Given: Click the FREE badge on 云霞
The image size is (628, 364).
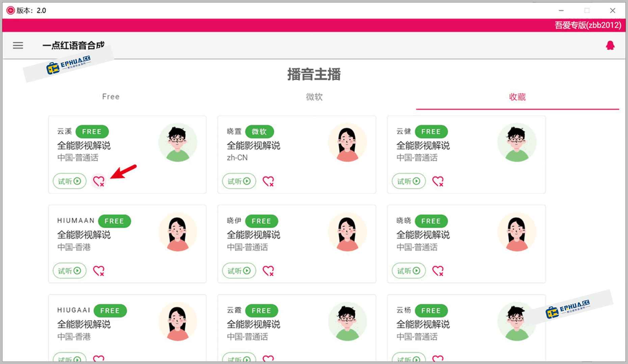Looking at the screenshot, I should click(262, 310).
